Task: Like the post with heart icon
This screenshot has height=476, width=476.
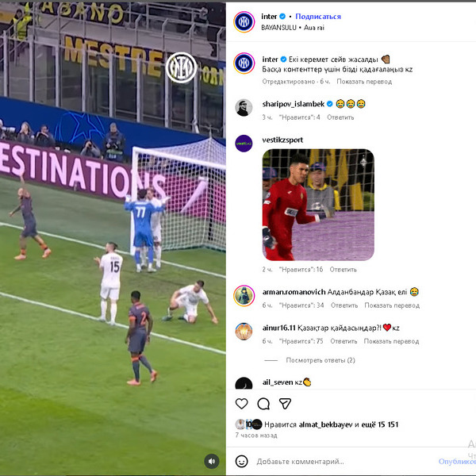Action: point(242,404)
